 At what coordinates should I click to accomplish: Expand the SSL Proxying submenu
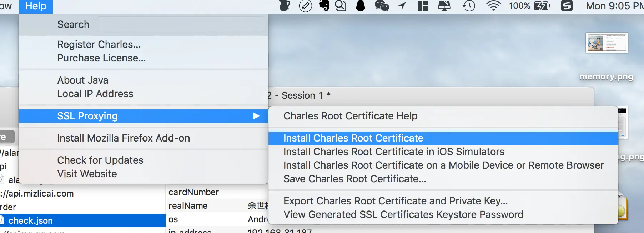(x=143, y=116)
